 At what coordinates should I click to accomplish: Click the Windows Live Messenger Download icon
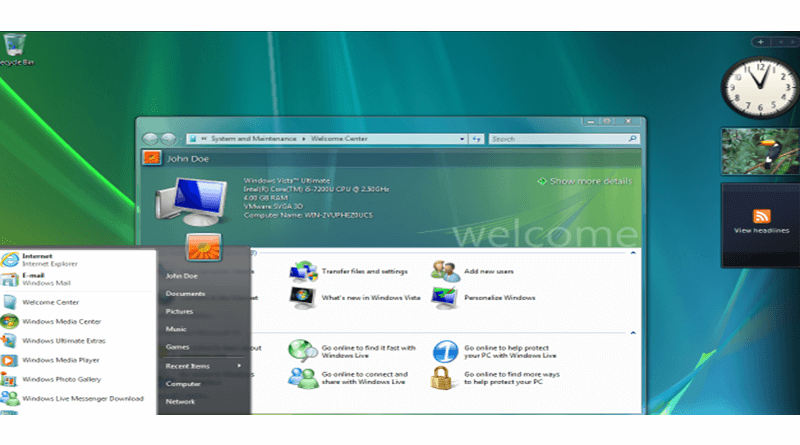[x=10, y=399]
